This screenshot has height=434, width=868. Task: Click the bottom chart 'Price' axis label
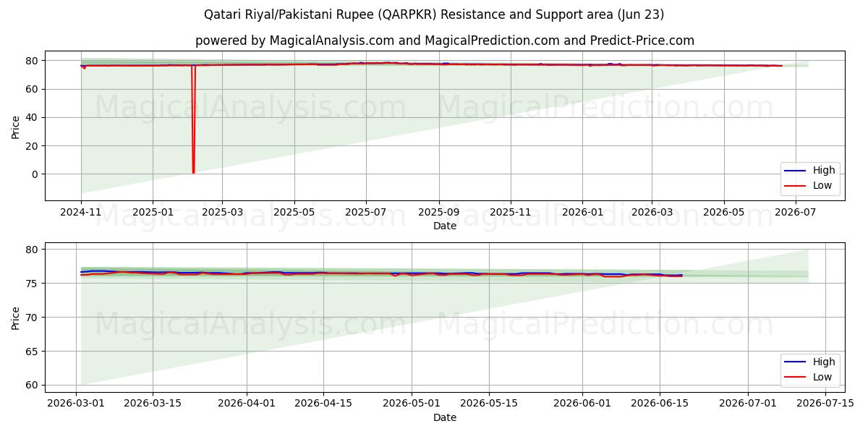coord(16,317)
